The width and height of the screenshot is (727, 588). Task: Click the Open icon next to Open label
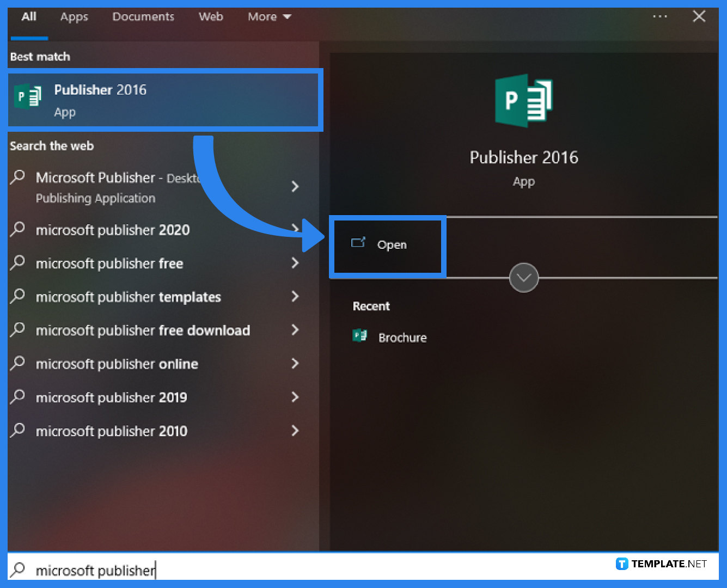358,244
